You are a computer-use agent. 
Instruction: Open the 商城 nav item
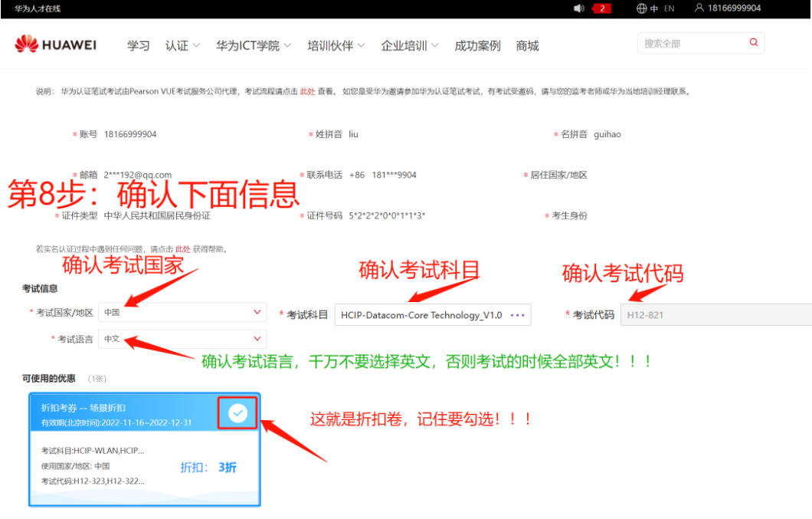tap(527, 46)
